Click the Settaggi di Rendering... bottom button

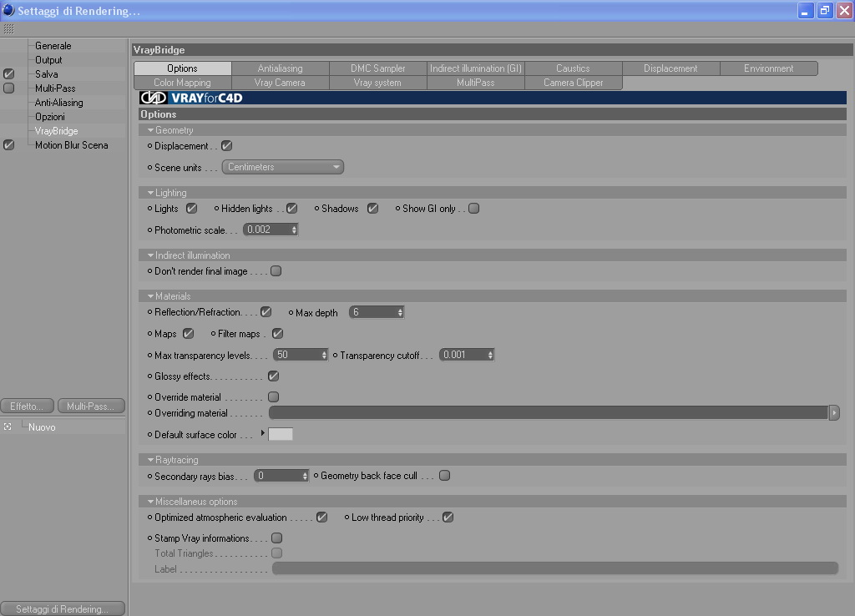pos(62,609)
